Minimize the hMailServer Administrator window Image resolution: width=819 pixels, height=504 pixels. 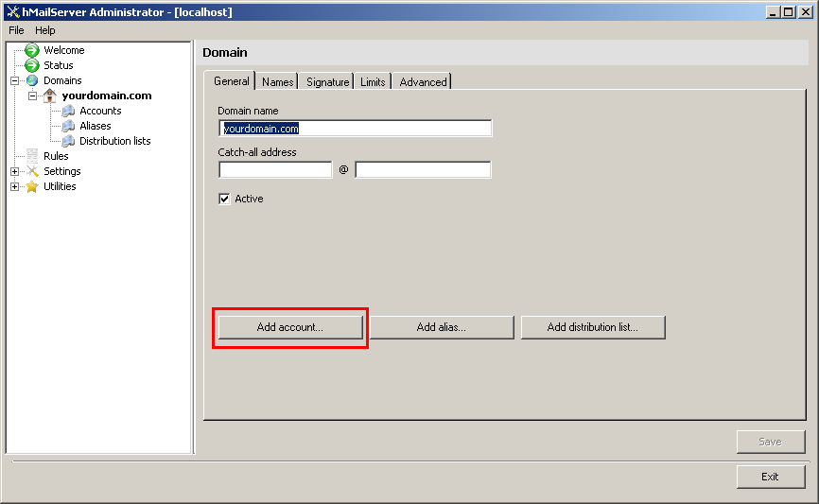coord(774,11)
